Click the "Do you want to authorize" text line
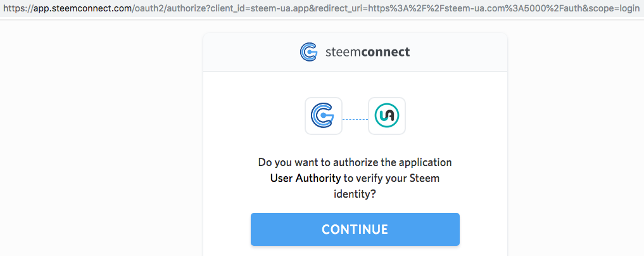Screen dimensions: 644x256 tap(355, 162)
